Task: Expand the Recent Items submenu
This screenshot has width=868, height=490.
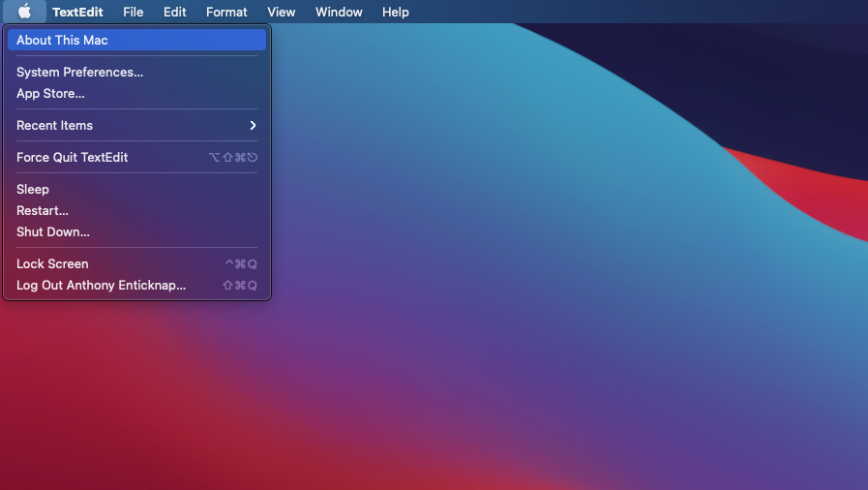Action: pos(136,125)
